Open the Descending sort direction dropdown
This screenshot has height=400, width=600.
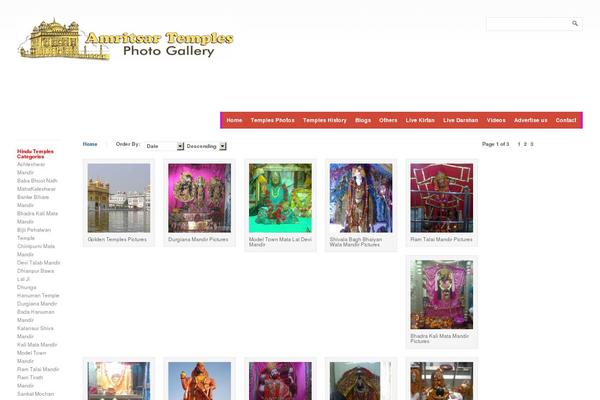[206, 146]
